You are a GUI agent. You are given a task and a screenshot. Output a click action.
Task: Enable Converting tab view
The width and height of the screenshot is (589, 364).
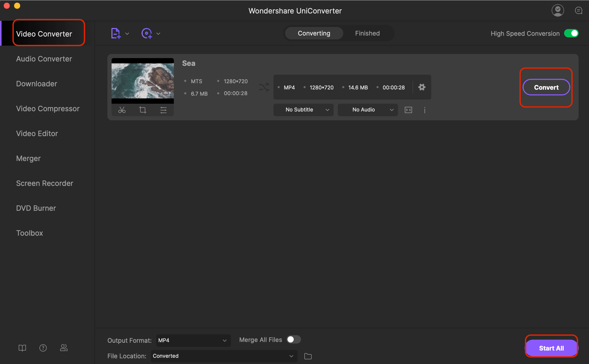(314, 33)
